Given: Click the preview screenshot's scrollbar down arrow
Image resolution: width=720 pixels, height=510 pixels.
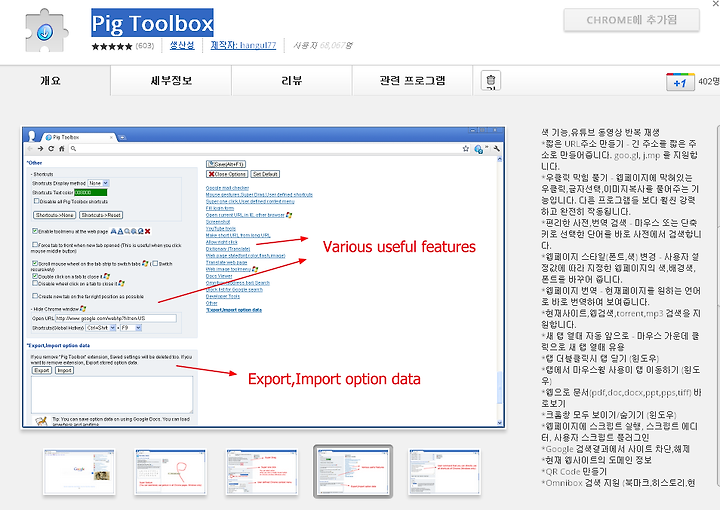Looking at the screenshot, I should point(500,423).
